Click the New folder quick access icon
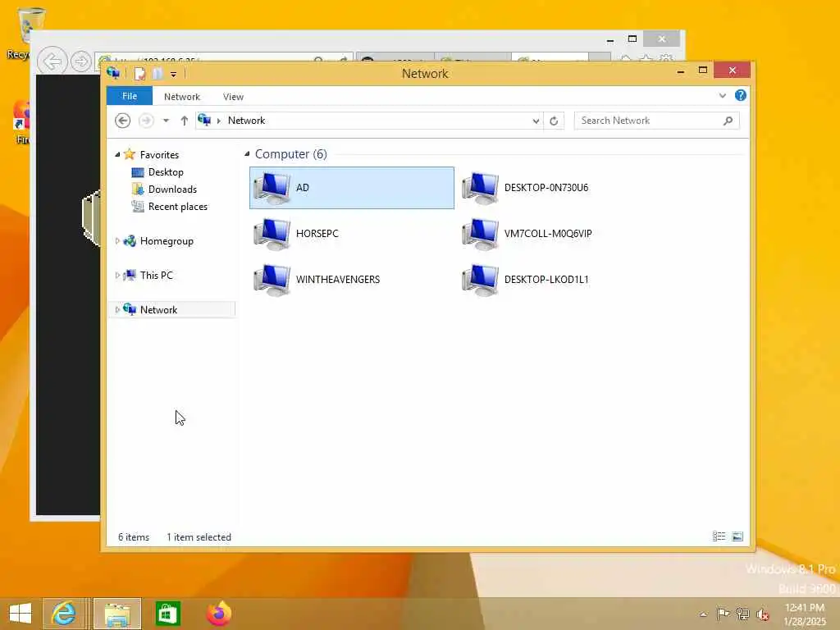This screenshot has width=840, height=630. pyautogui.click(x=157, y=73)
